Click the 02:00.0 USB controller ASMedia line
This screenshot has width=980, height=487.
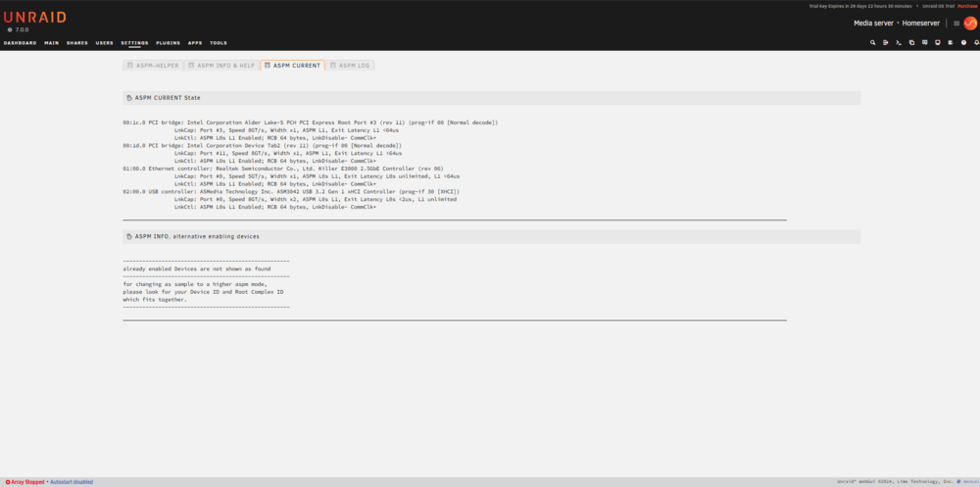tap(291, 192)
